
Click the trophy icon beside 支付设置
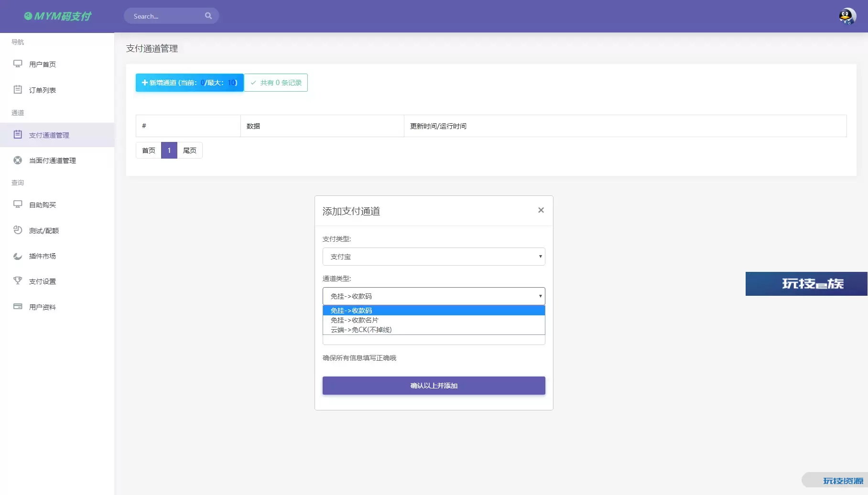(18, 281)
